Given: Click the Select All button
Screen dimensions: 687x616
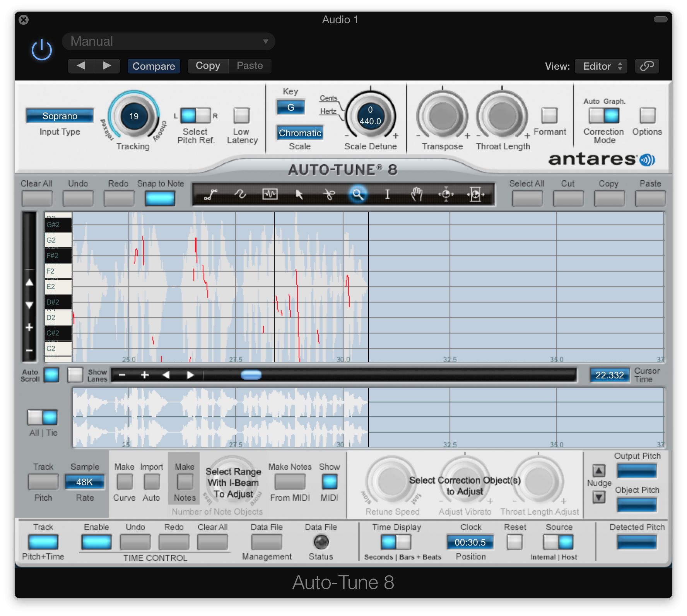Looking at the screenshot, I should (527, 199).
